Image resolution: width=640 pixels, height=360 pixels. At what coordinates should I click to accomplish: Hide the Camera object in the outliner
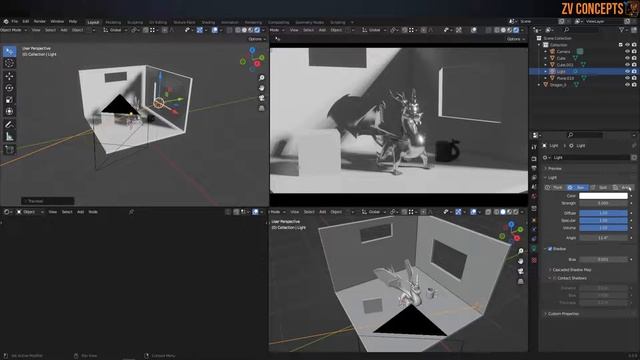tap(627, 52)
